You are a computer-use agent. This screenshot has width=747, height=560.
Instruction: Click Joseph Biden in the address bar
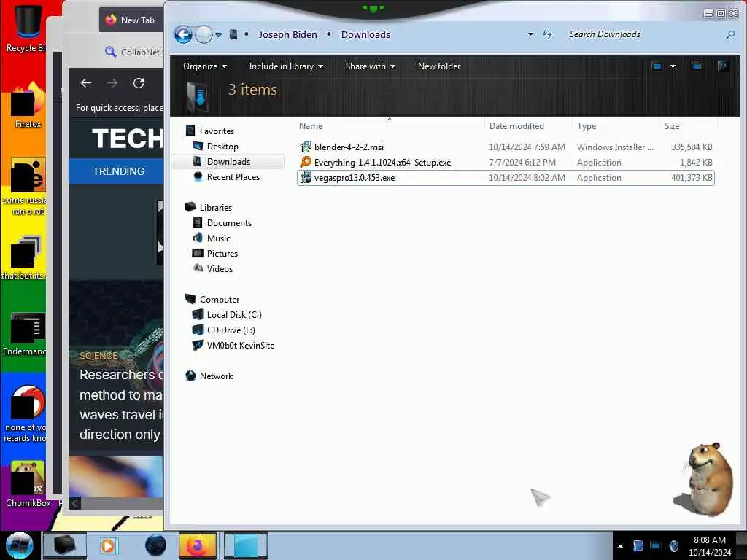(x=287, y=34)
